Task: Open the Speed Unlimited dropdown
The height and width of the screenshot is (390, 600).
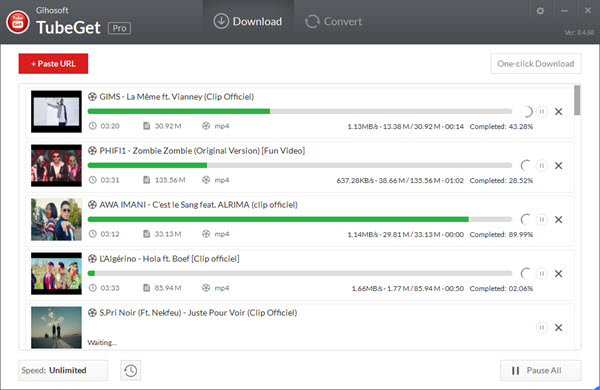Action: tap(63, 370)
